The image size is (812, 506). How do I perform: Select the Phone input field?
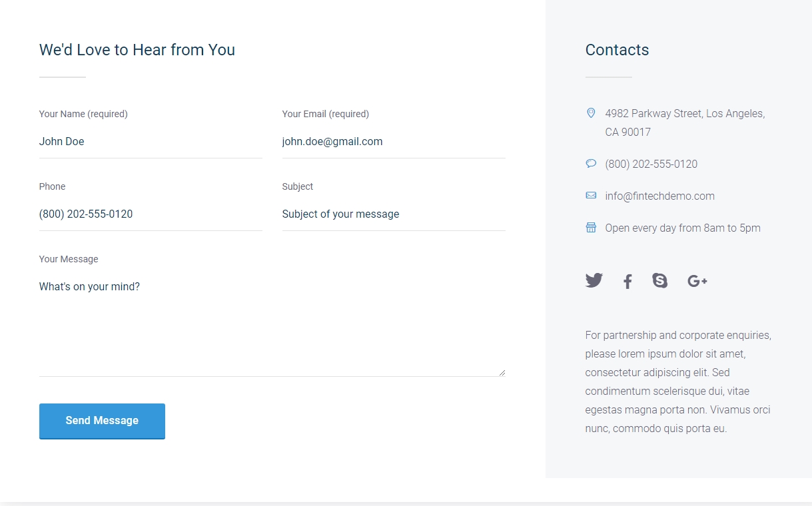tap(151, 214)
